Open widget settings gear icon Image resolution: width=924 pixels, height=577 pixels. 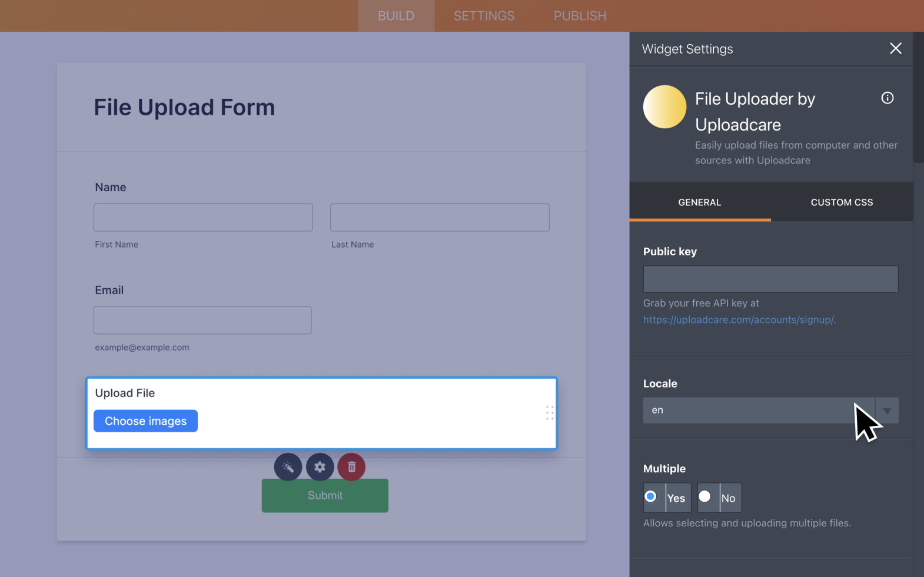[x=320, y=467]
